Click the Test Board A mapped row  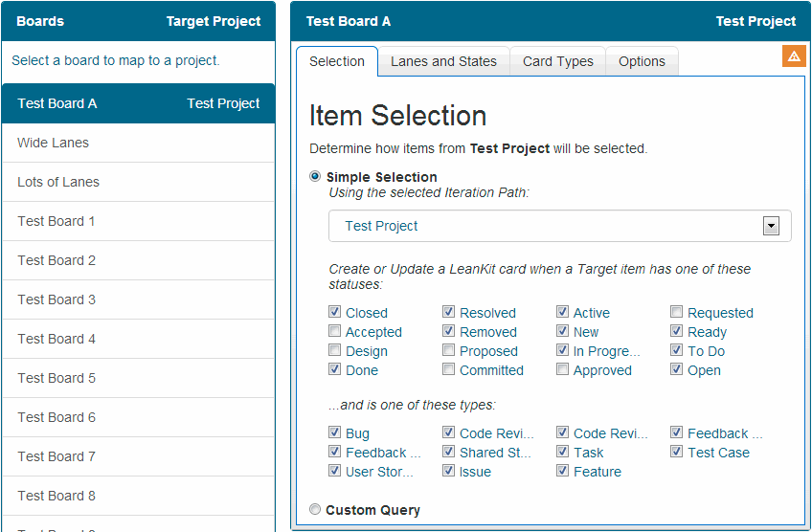[138, 103]
